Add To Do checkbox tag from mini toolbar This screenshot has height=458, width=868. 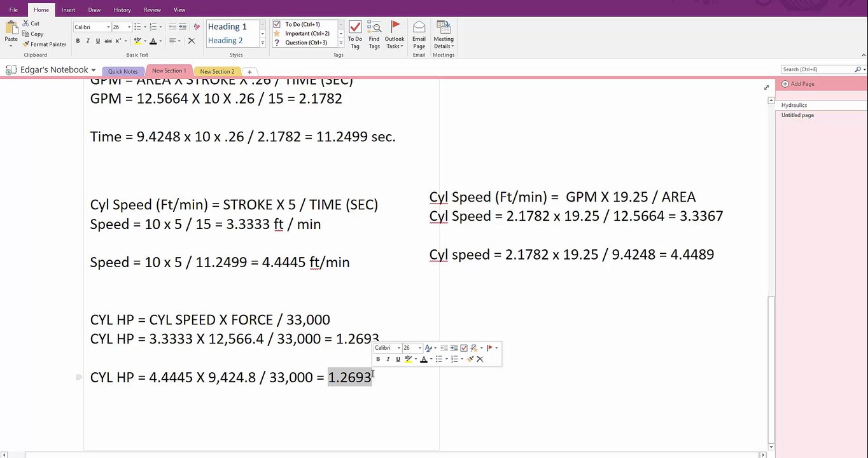click(x=464, y=348)
